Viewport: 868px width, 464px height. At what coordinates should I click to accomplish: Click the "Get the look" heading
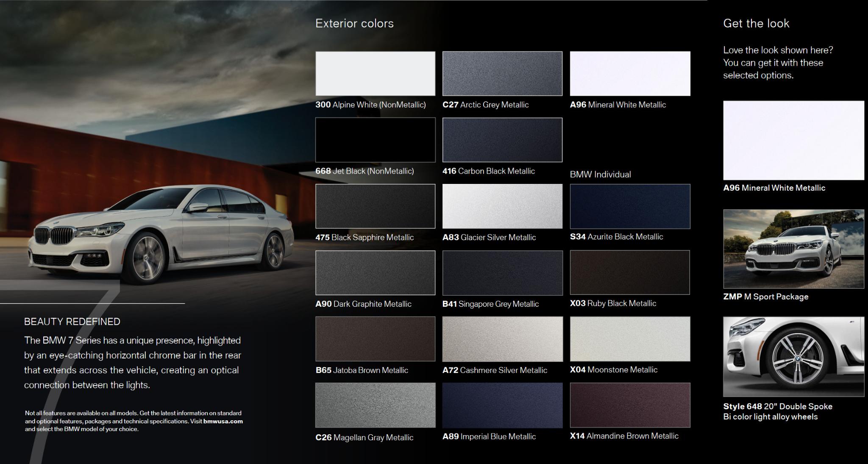(756, 23)
